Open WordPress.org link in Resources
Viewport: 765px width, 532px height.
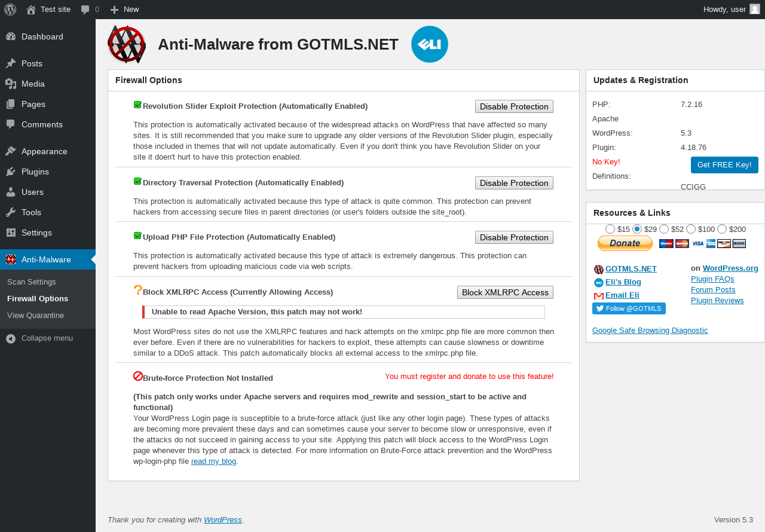pos(730,268)
